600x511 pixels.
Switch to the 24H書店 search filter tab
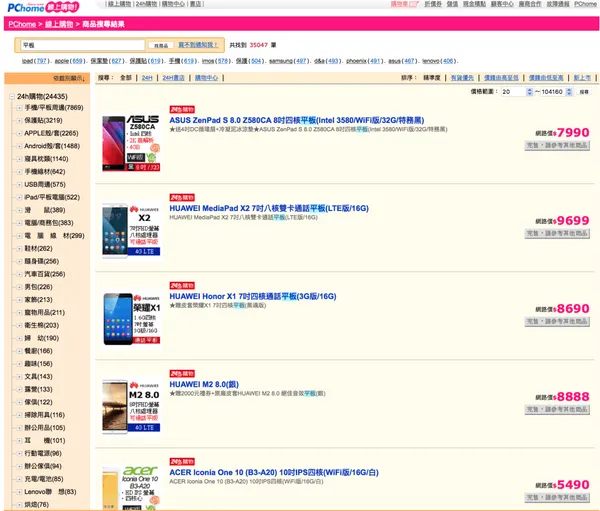(x=177, y=77)
